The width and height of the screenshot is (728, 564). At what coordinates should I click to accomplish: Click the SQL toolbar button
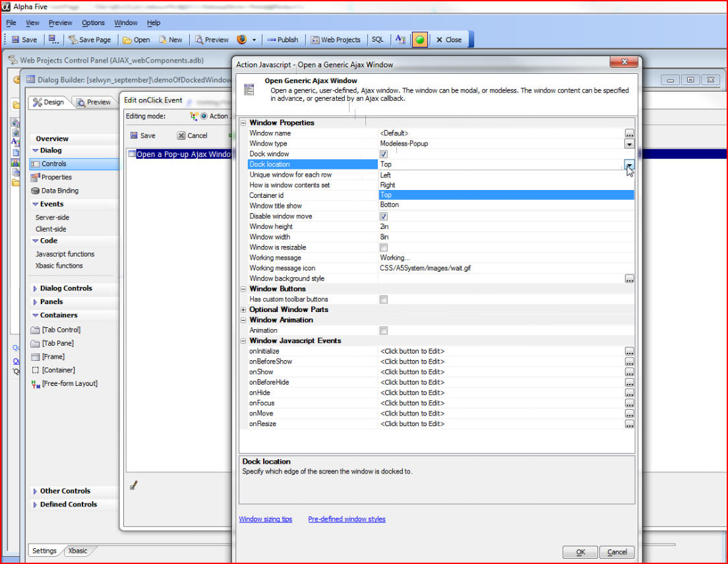click(377, 40)
